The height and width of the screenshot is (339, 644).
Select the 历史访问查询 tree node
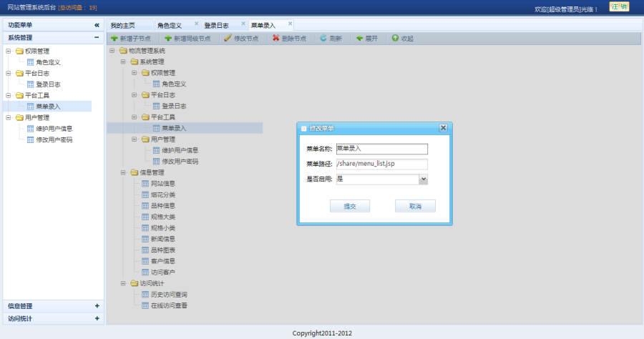pos(169,294)
